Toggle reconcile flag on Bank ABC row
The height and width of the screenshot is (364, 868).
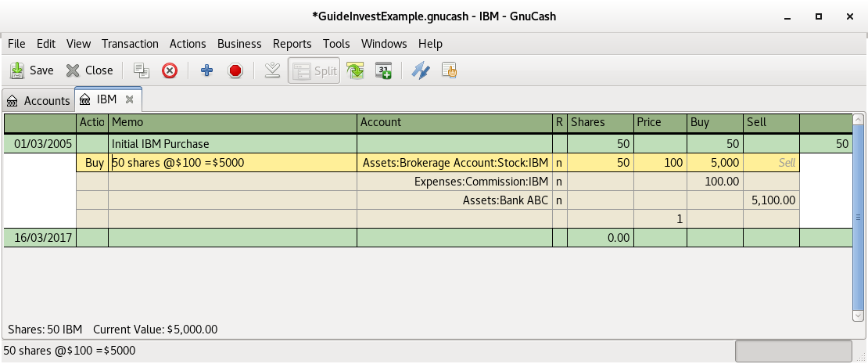559,200
